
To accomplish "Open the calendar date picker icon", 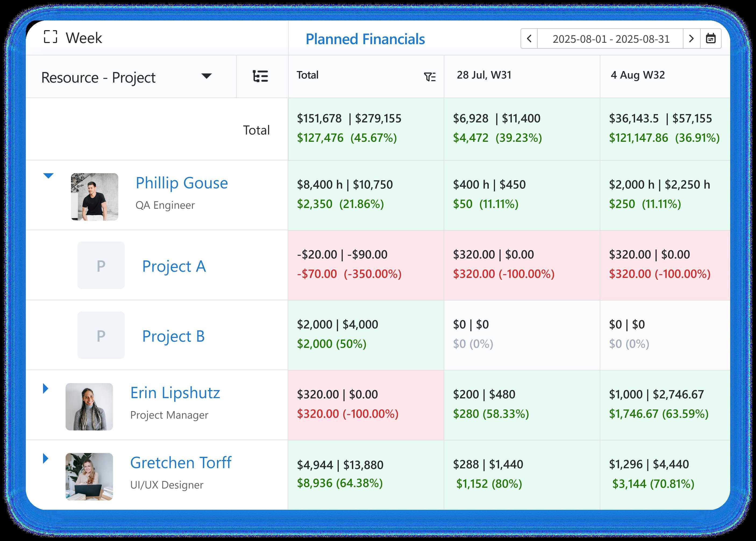I will 710,39.
